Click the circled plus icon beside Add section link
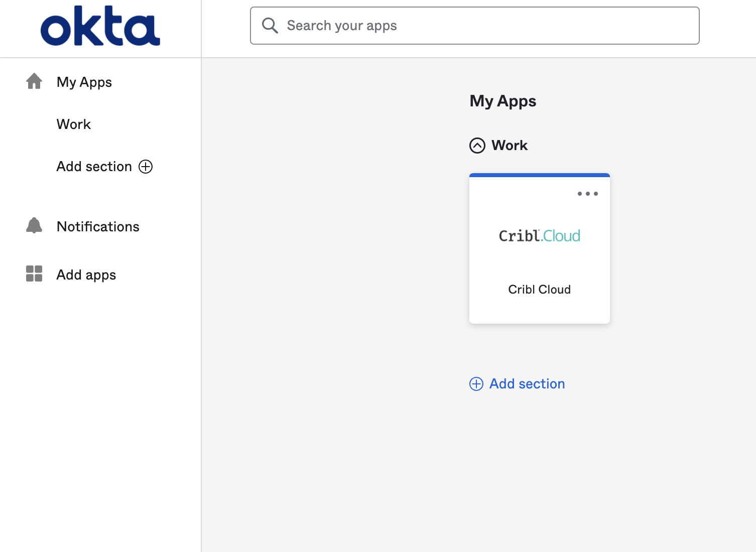 (475, 384)
